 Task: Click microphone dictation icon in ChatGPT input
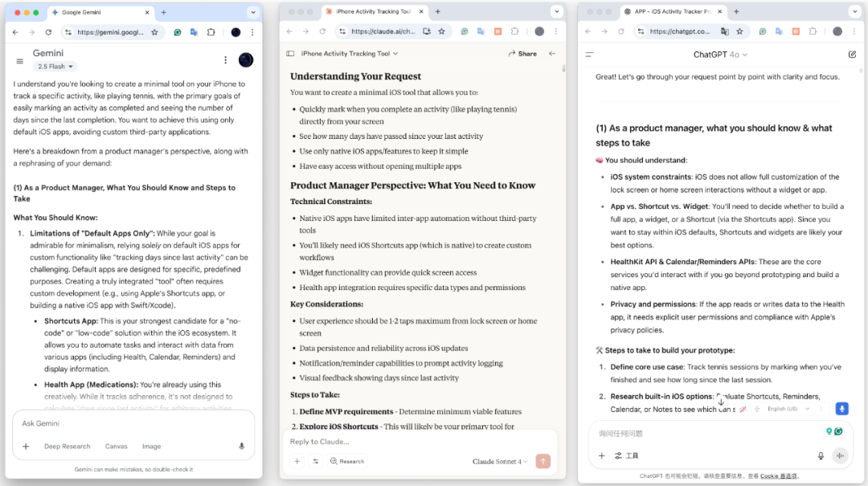point(821,455)
